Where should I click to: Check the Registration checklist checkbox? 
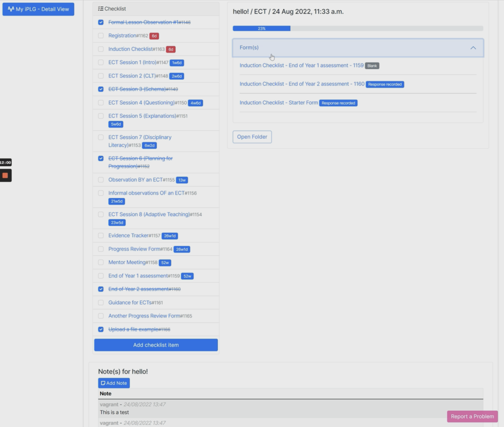[x=101, y=36]
